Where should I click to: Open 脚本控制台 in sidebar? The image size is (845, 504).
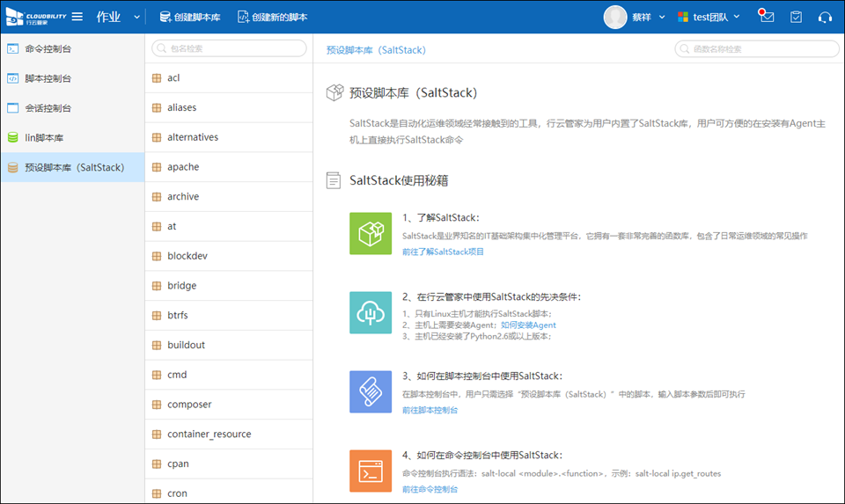tap(73, 78)
